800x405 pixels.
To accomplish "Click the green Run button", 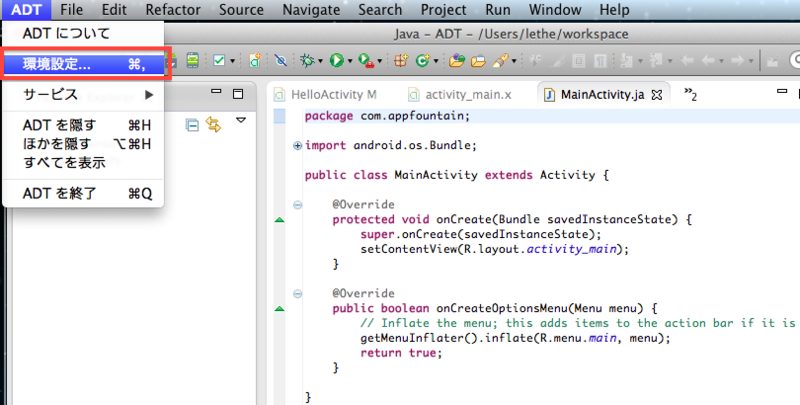I will [x=336, y=61].
